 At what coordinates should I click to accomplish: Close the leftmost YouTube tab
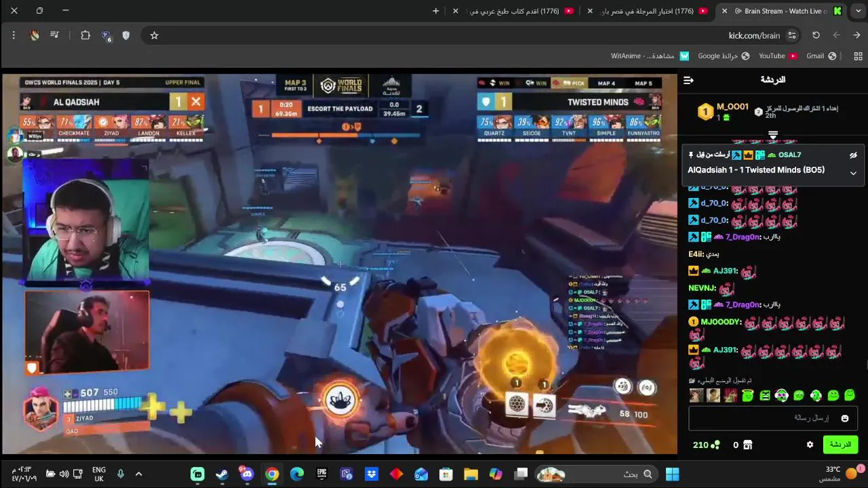(456, 11)
